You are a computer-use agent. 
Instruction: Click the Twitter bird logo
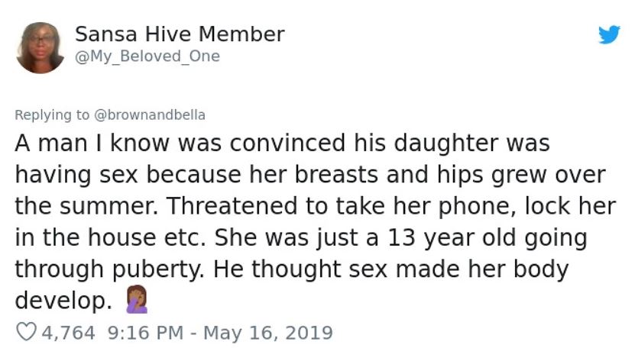(609, 34)
